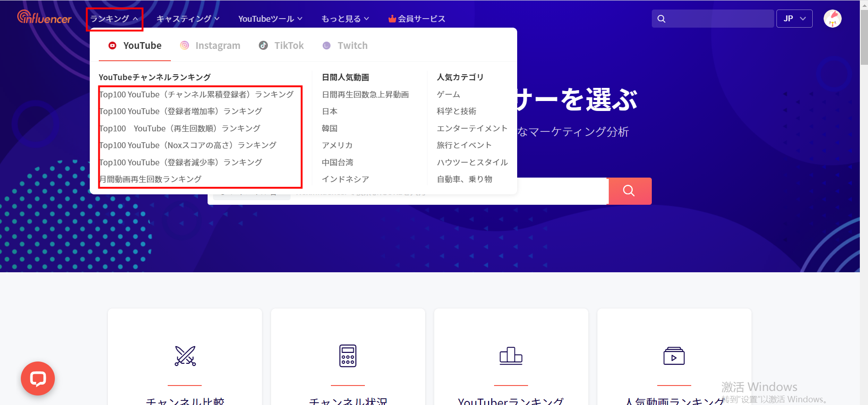Open Top100 登録者減少率 ranking link
The height and width of the screenshot is (405, 868).
(x=180, y=162)
